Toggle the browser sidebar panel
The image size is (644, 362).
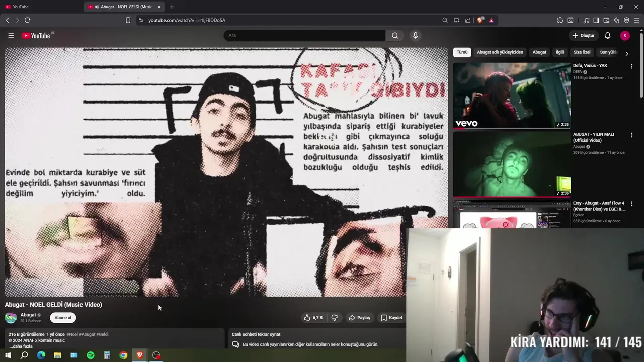(x=596, y=20)
